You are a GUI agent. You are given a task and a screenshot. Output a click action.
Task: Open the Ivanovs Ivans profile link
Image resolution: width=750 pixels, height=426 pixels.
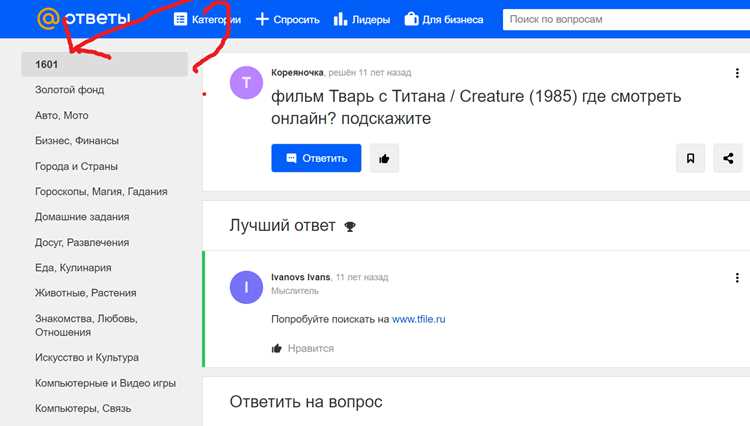pyautogui.click(x=300, y=277)
